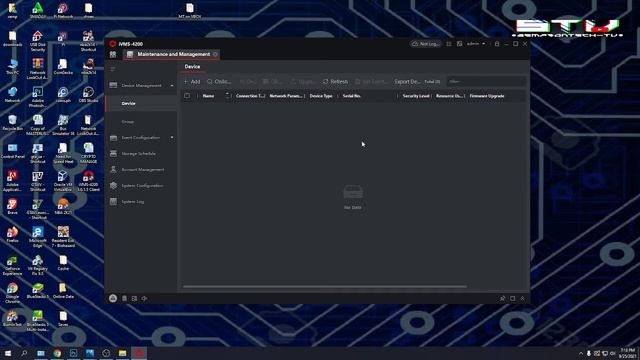Click the Not Logged cloud button
This screenshot has width=640, height=360.
pyautogui.click(x=425, y=44)
